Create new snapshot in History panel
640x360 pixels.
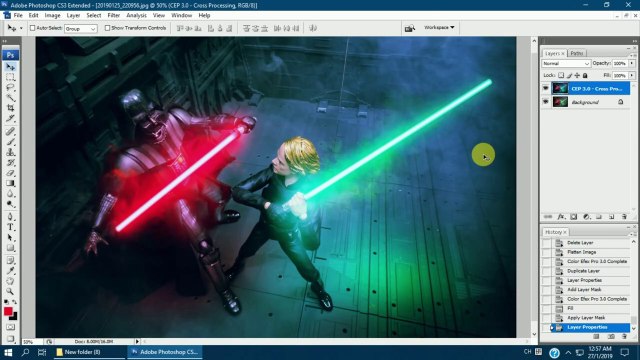611,337
